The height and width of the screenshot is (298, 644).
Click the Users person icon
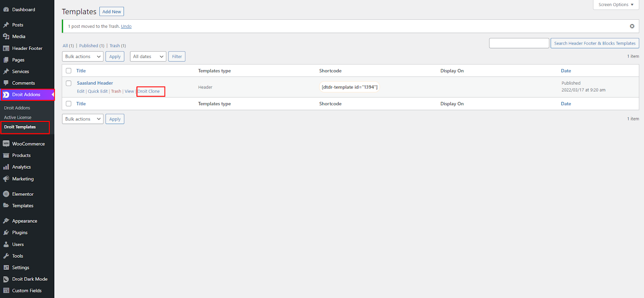(6, 244)
